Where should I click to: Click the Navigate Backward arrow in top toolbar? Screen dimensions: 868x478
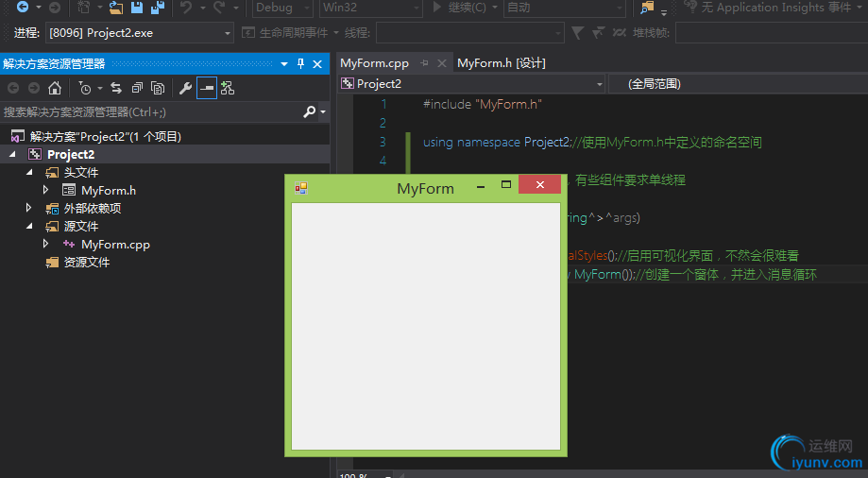coord(23,7)
